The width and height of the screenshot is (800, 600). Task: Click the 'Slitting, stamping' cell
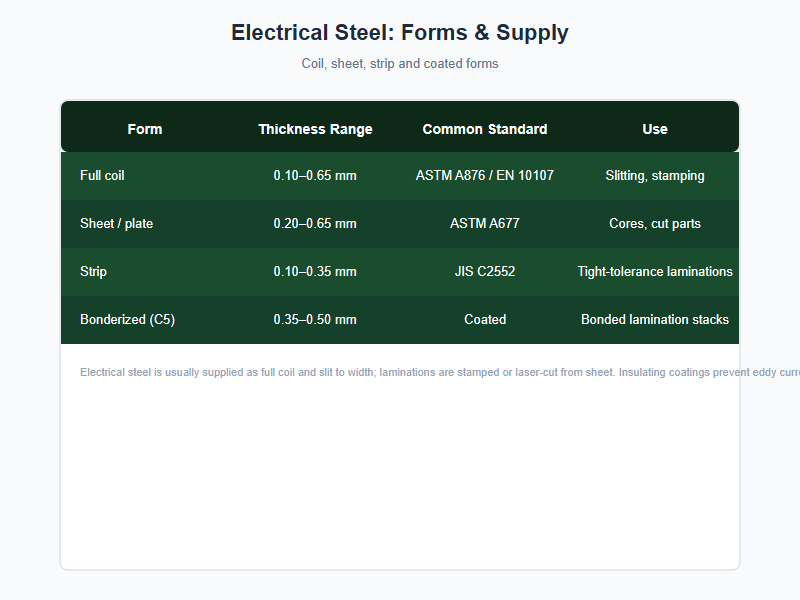655,176
